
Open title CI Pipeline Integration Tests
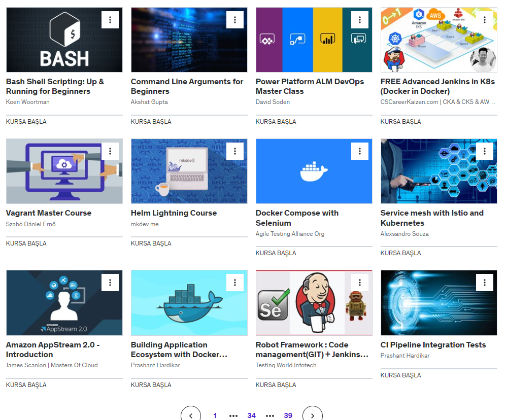[x=433, y=345]
